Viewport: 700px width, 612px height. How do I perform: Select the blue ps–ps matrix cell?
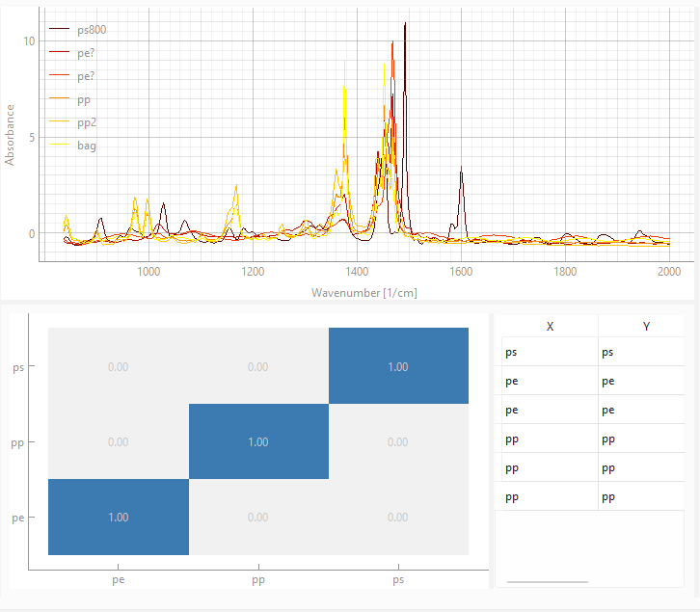click(x=398, y=366)
